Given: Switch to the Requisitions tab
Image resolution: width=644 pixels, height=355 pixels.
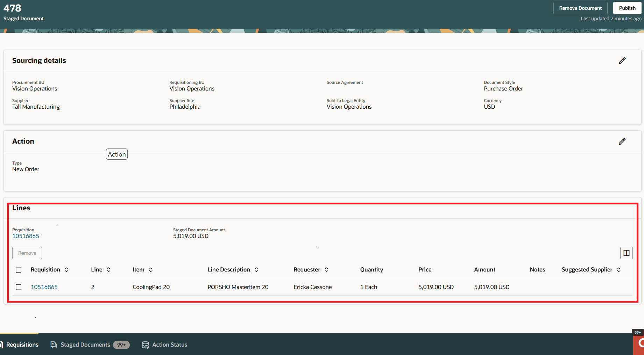Looking at the screenshot, I should (x=19, y=345).
